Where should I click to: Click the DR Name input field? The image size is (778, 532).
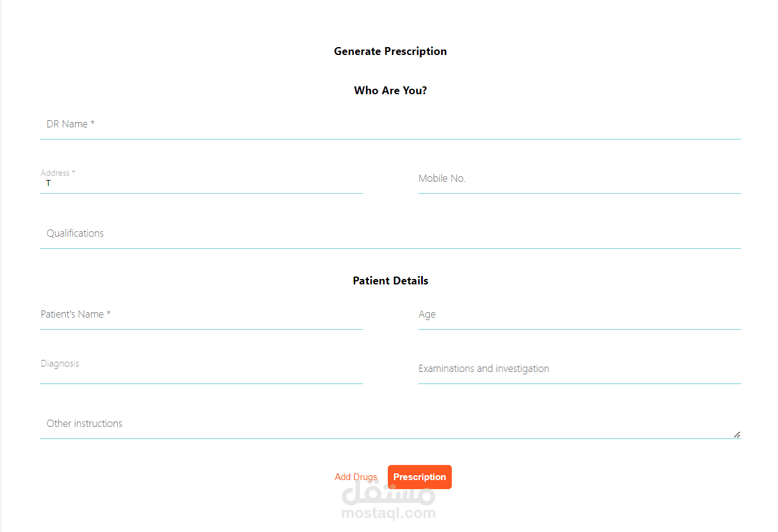pyautogui.click(x=390, y=124)
